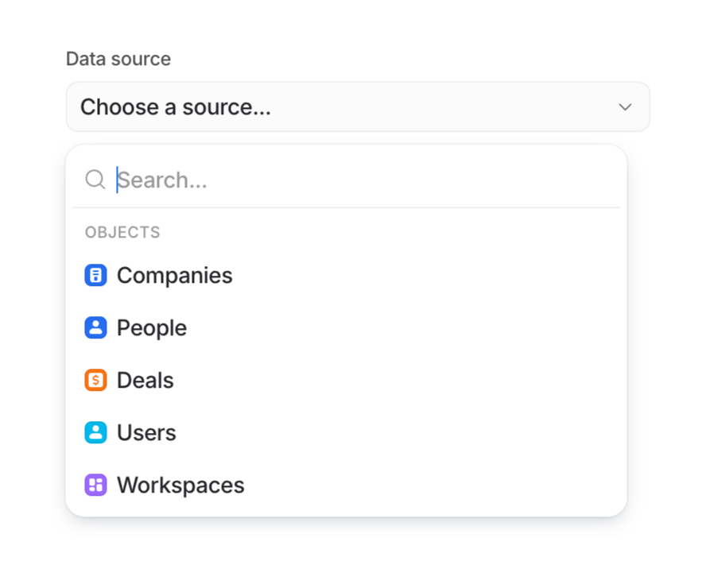Click the purple Workspaces grid icon
Image resolution: width=702 pixels, height=588 pixels.
[95, 485]
